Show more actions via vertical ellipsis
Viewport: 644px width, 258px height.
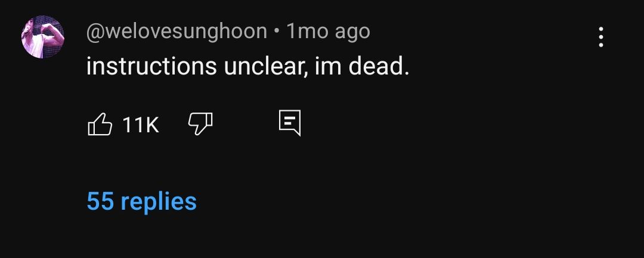tap(601, 37)
